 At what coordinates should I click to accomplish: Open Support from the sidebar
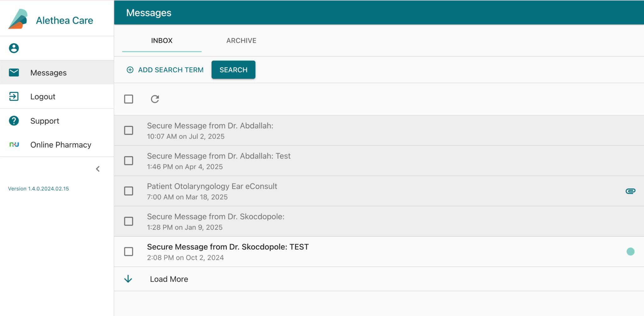pyautogui.click(x=57, y=121)
